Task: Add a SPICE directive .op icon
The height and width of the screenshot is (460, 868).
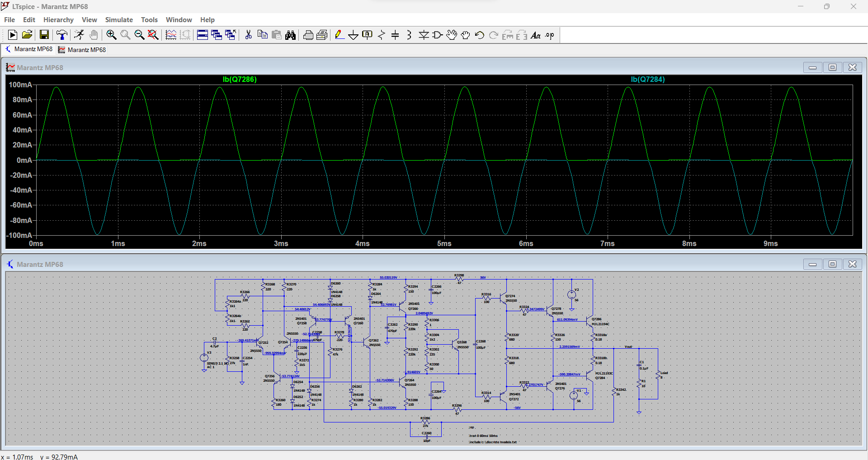Action: (x=550, y=35)
